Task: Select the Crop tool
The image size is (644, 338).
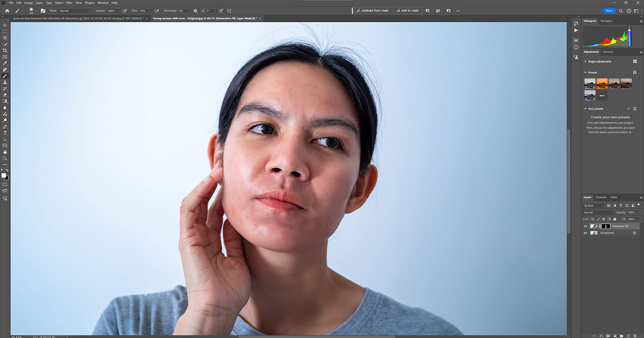Action: point(4,50)
